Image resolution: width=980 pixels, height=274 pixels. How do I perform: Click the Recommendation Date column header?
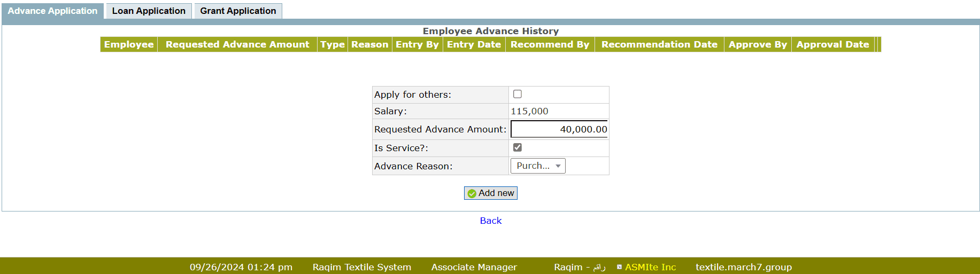click(659, 44)
